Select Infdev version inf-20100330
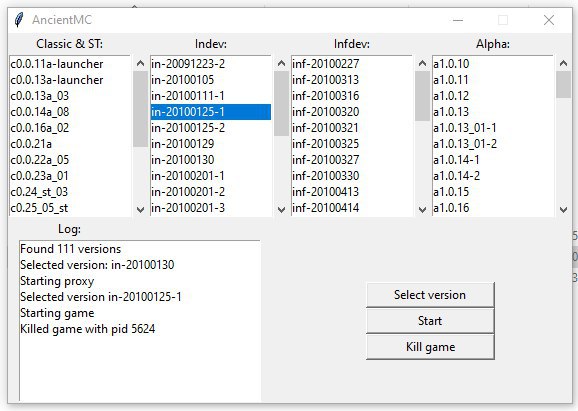This screenshot has width=578, height=411. click(352, 176)
